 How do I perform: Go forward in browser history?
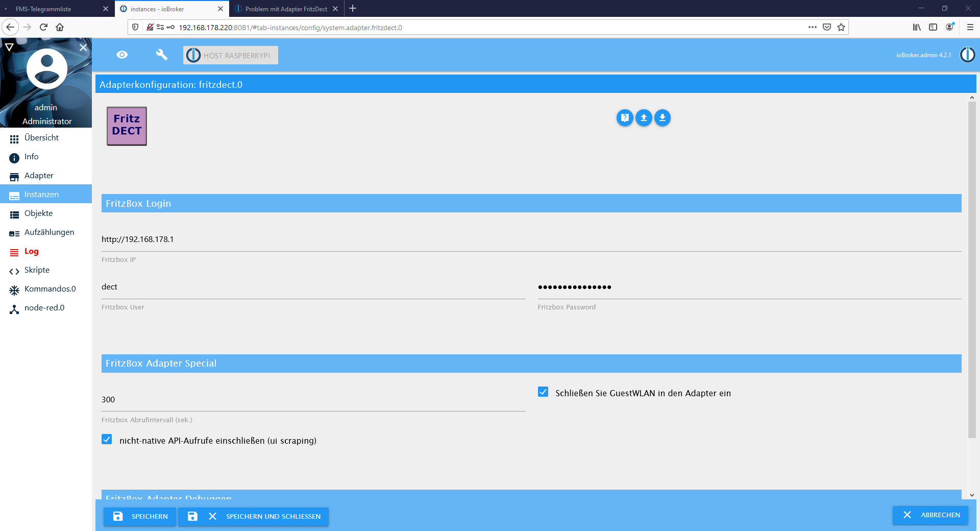point(27,27)
